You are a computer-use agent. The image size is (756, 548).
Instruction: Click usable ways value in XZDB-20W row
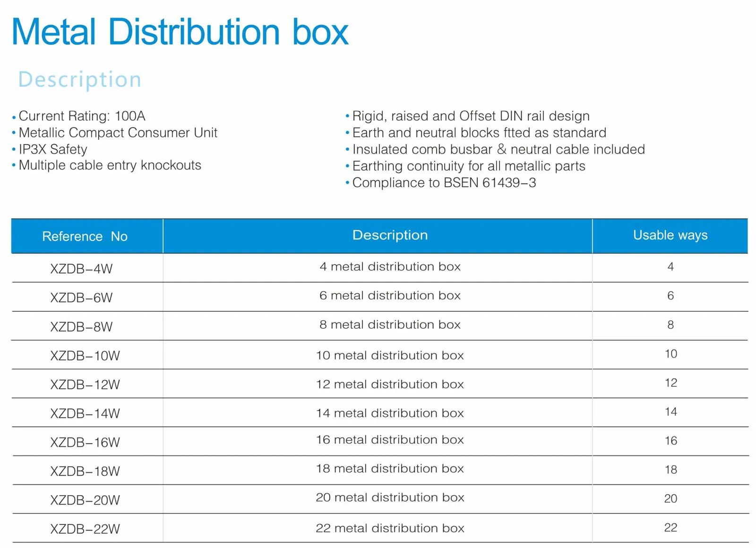click(671, 498)
